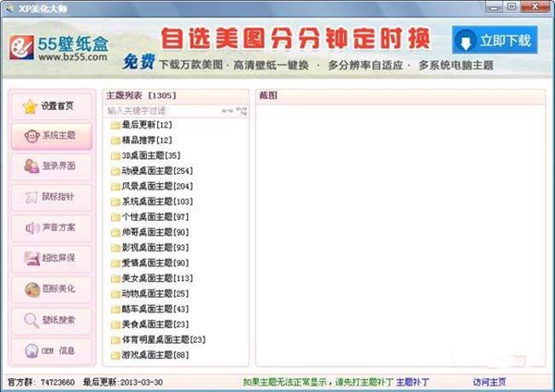Click the 自选美图分分钟定时换 banner headline
Image resolution: width=555 pixels, height=392 pixels.
[296, 39]
